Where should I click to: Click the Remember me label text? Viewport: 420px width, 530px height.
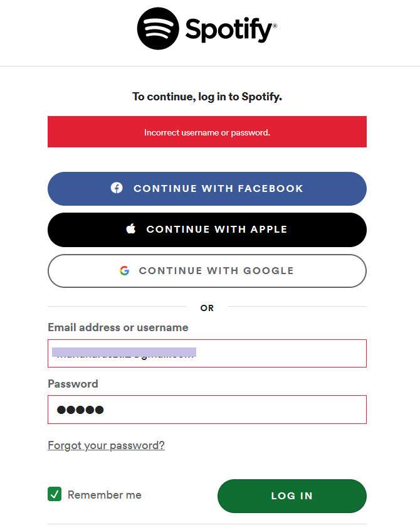pos(105,495)
